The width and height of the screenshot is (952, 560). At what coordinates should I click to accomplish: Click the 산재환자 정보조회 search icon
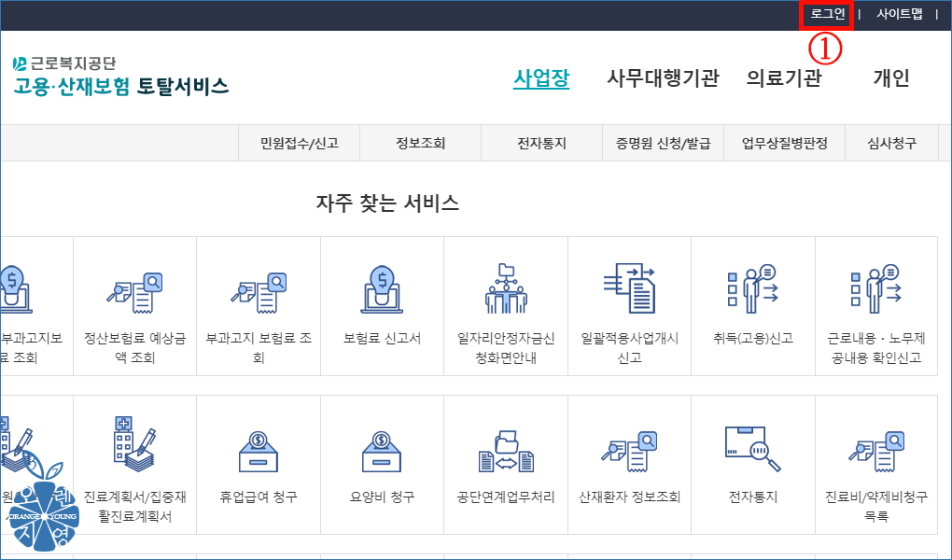click(629, 452)
